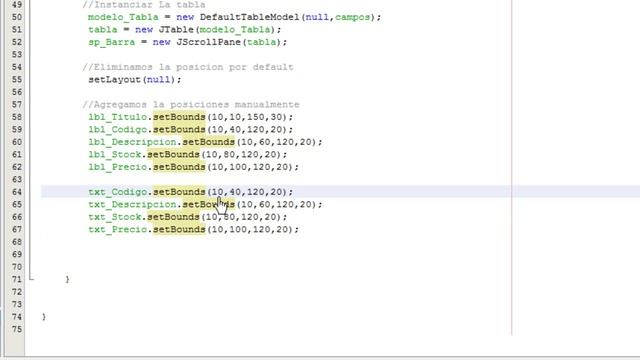Viewport: 640px width, 360px height.
Task: Click the comment 'Agregamos la posiciones manualmente'
Action: [191, 104]
